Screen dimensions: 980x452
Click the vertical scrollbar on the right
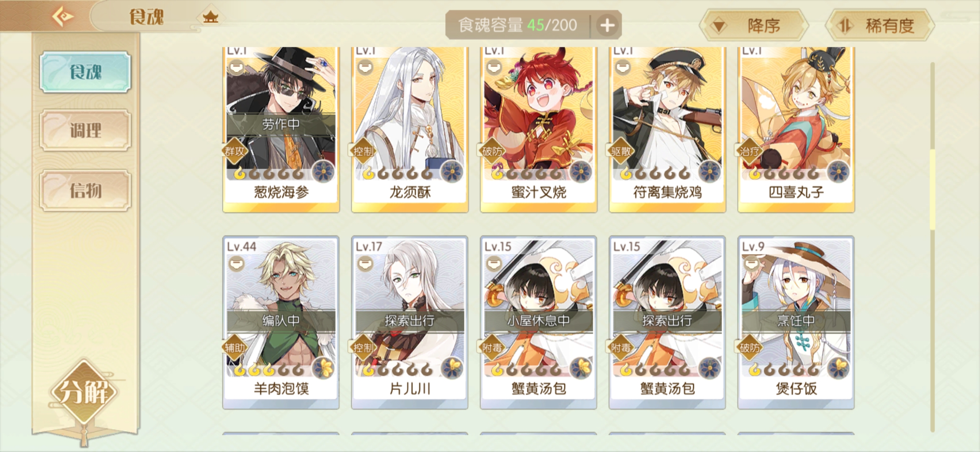[932, 247]
